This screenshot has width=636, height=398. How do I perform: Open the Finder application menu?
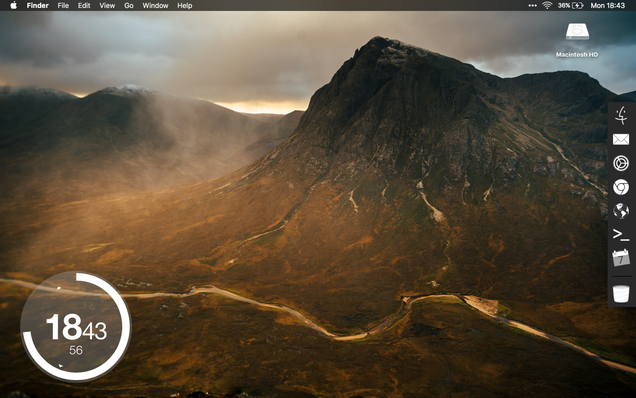(38, 6)
